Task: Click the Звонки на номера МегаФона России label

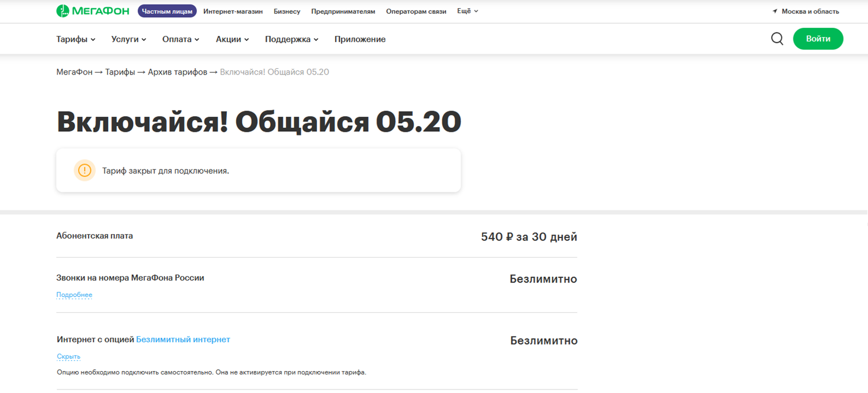Action: click(130, 277)
